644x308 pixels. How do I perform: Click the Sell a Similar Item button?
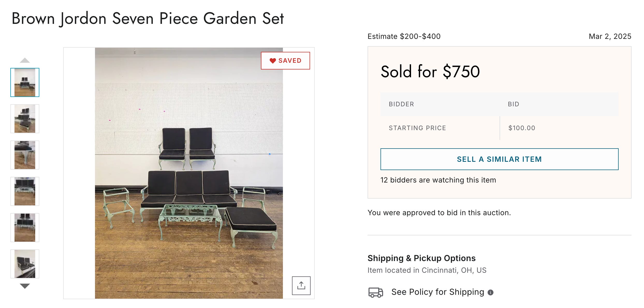tap(499, 159)
